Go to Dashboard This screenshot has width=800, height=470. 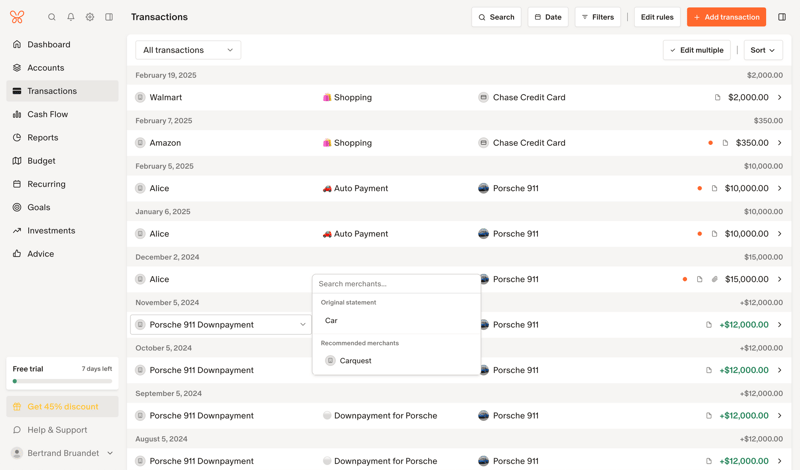(62, 44)
